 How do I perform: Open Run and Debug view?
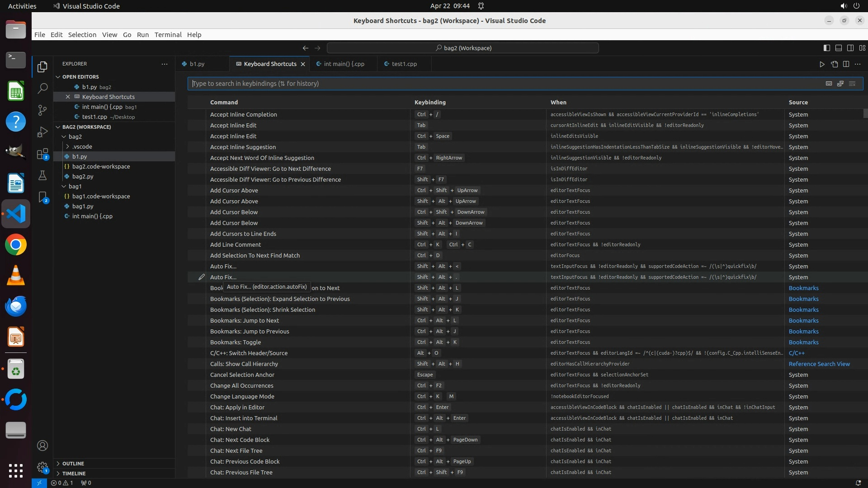point(42,132)
